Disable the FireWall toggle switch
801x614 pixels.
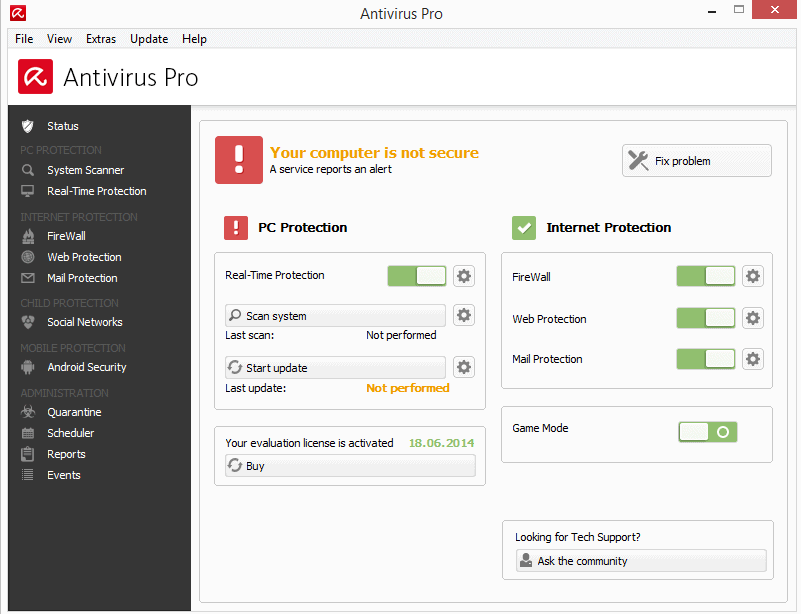[706, 276]
